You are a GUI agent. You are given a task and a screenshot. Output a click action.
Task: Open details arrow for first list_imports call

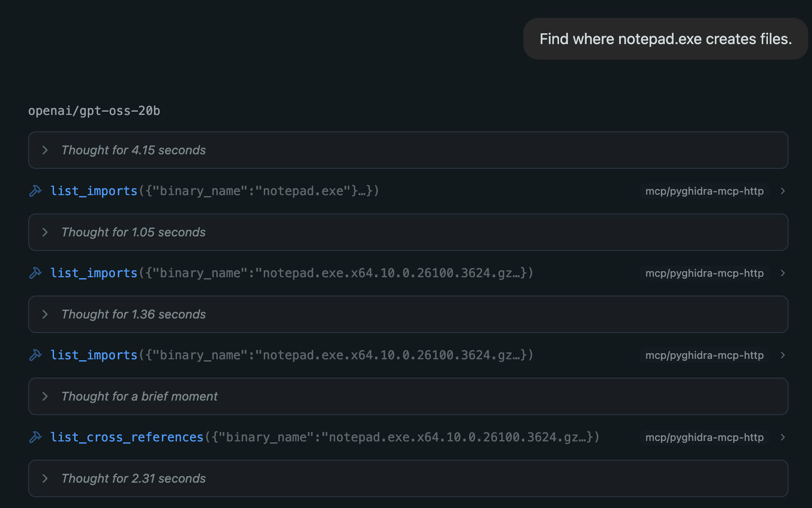[x=782, y=191]
